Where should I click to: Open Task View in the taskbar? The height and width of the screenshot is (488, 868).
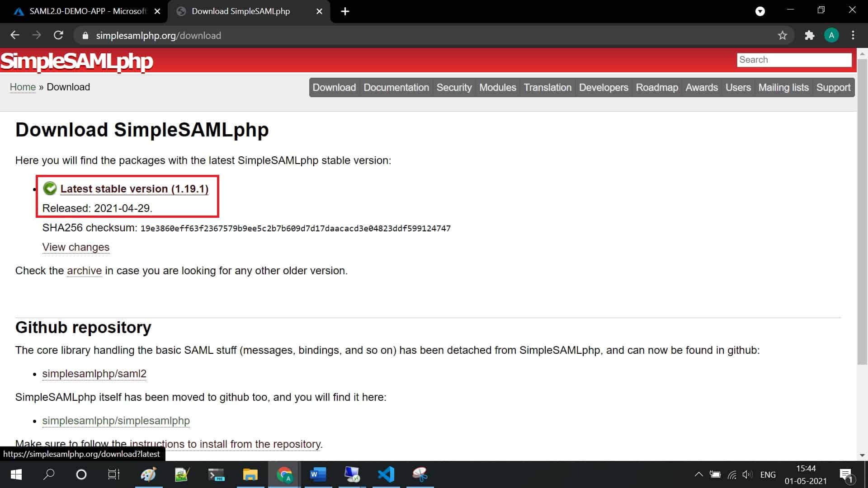point(114,474)
